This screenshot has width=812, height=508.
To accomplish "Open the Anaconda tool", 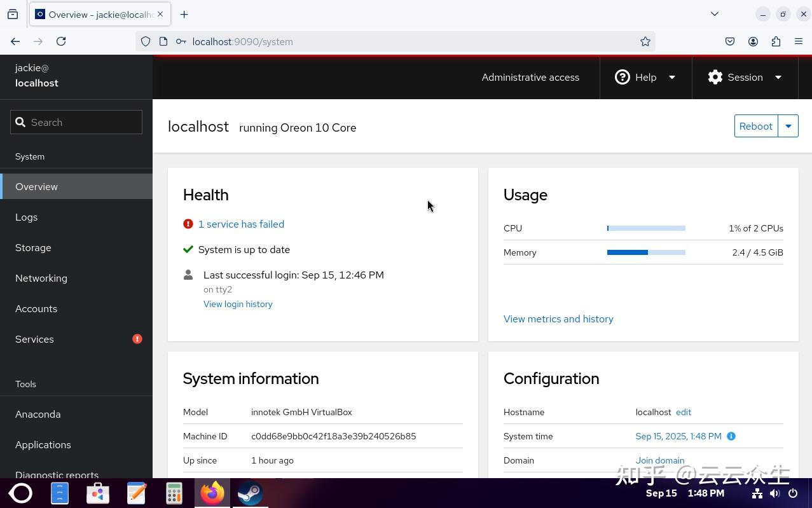I will pos(76,415).
